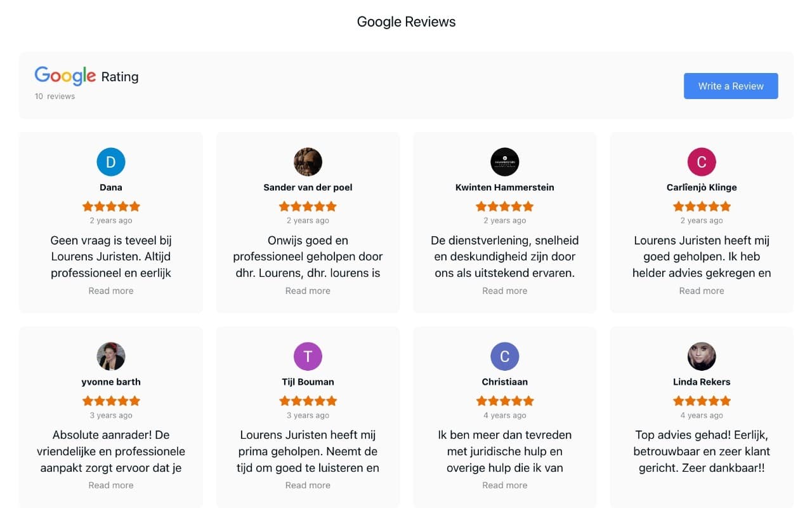Image resolution: width=812 pixels, height=527 pixels.
Task: Expand Dana's review with Read more
Action: pos(111,291)
